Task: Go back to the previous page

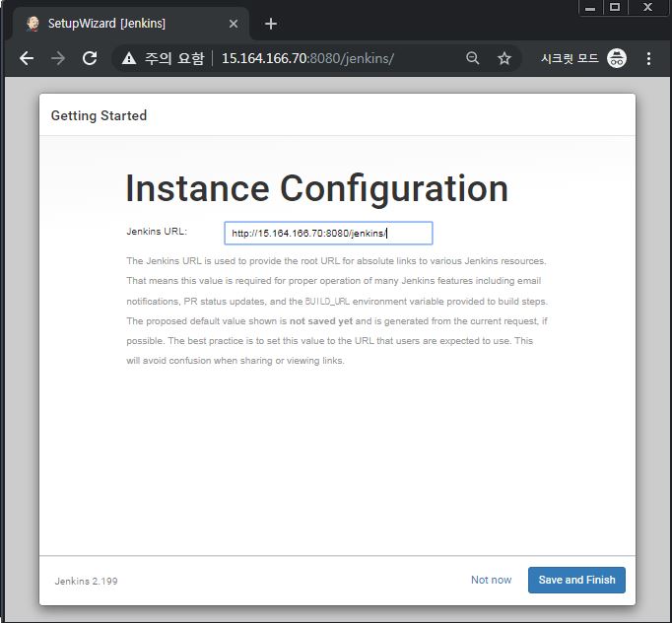Action: pos(27,58)
